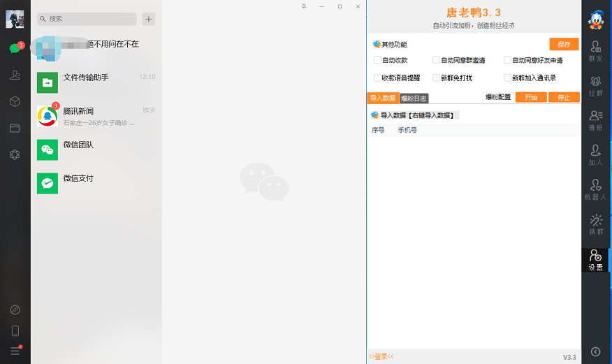Enable the 新群加入通讯录 checkbox
The image size is (612, 364).
pos(507,78)
